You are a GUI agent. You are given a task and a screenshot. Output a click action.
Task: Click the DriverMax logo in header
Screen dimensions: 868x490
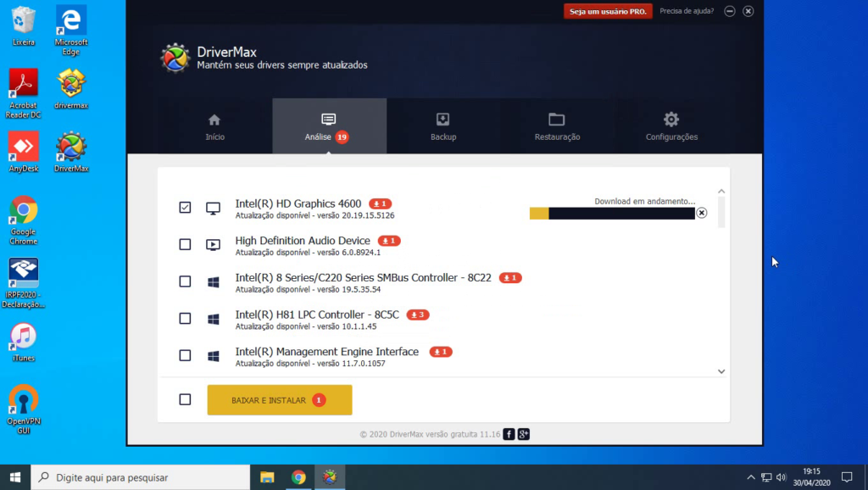click(175, 58)
